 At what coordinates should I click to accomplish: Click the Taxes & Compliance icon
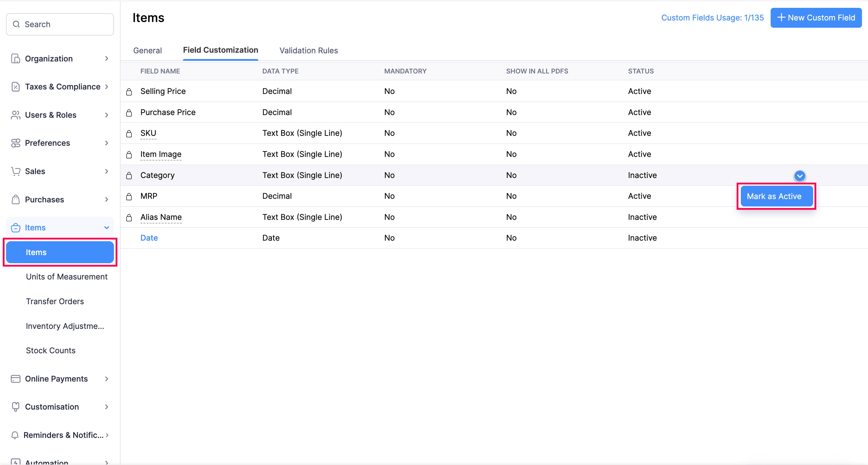pos(15,86)
